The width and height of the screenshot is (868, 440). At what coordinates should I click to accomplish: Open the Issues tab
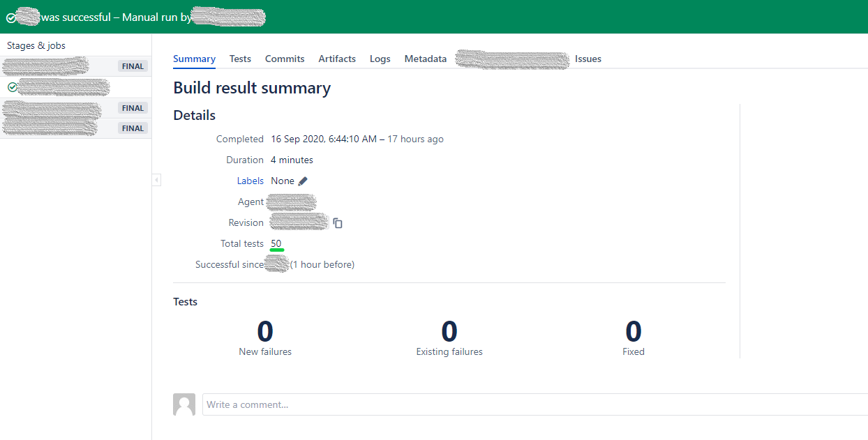(588, 59)
